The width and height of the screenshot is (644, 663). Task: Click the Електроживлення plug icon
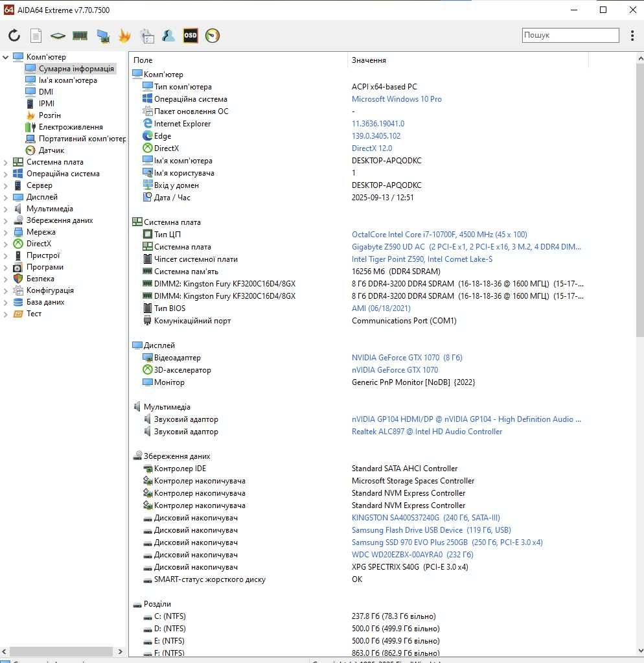pyautogui.click(x=30, y=127)
